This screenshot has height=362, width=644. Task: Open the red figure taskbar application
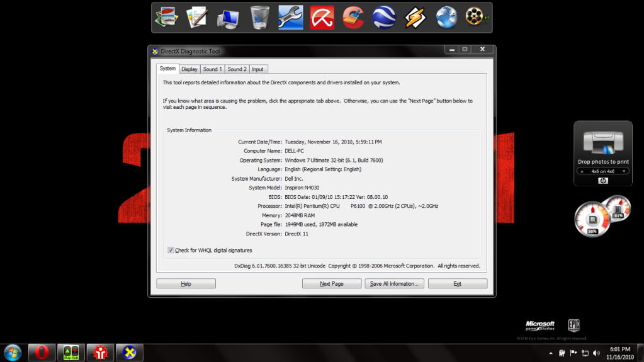click(x=100, y=353)
